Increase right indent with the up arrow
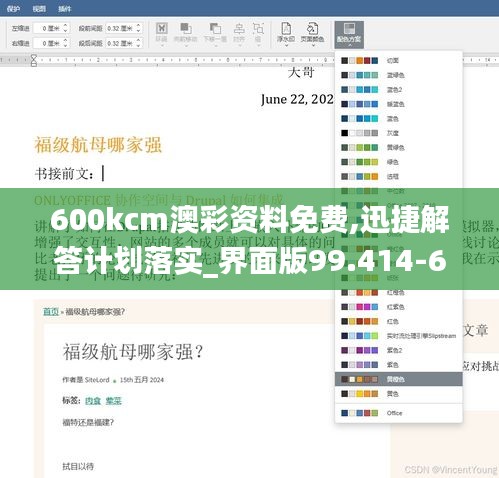The height and width of the screenshot is (478, 499). pos(66,40)
